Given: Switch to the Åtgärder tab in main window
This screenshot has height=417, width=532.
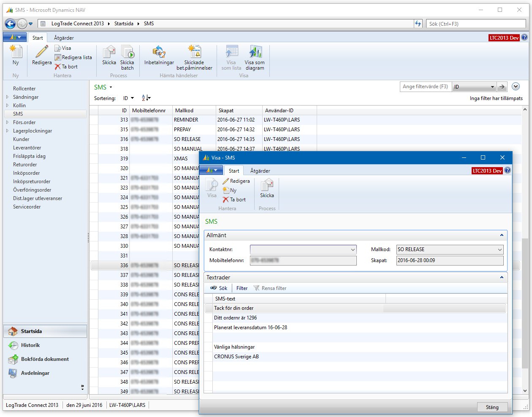Looking at the screenshot, I should 64,38.
